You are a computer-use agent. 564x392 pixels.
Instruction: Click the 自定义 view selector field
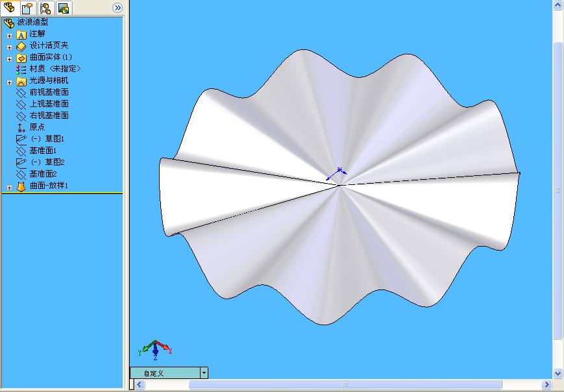pyautogui.click(x=165, y=373)
